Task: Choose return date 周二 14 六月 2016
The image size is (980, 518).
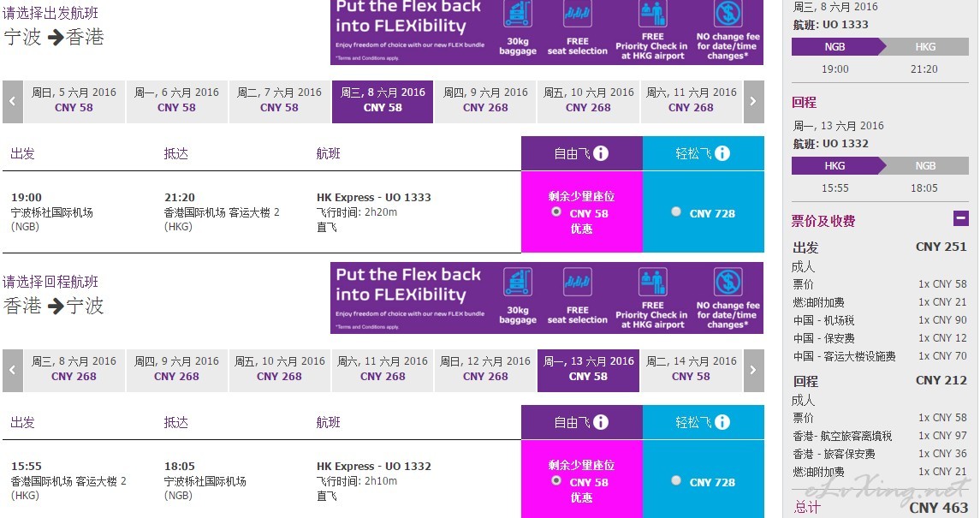Action: point(692,371)
